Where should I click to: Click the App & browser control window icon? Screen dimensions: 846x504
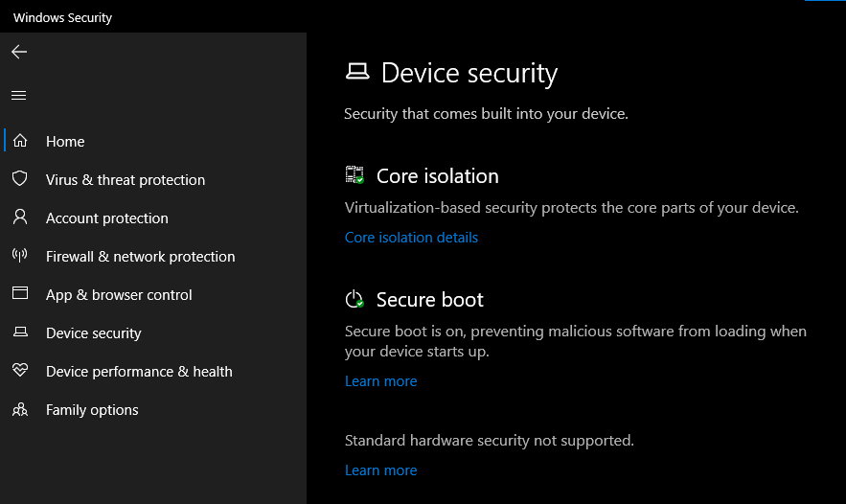(19, 294)
